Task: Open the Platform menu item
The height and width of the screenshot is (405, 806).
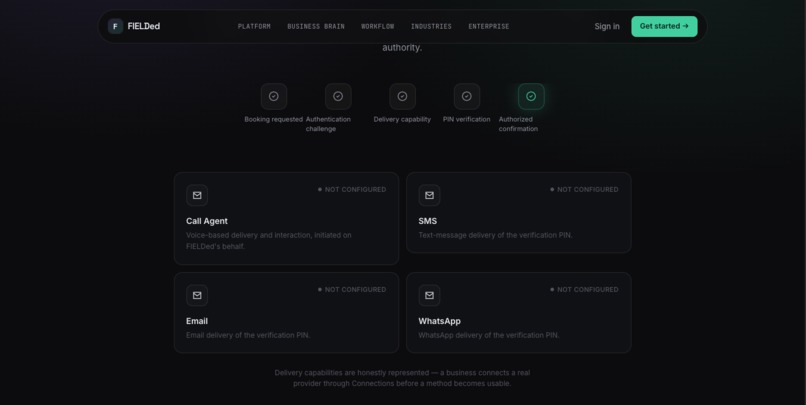Action: point(254,26)
